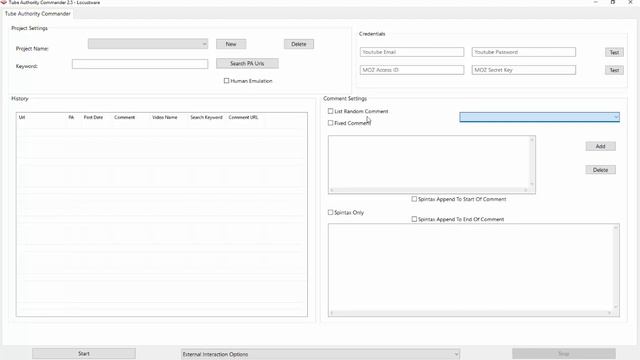Click the upper comment box vertical scrollbar
This screenshot has width=640, height=360.
(532, 162)
